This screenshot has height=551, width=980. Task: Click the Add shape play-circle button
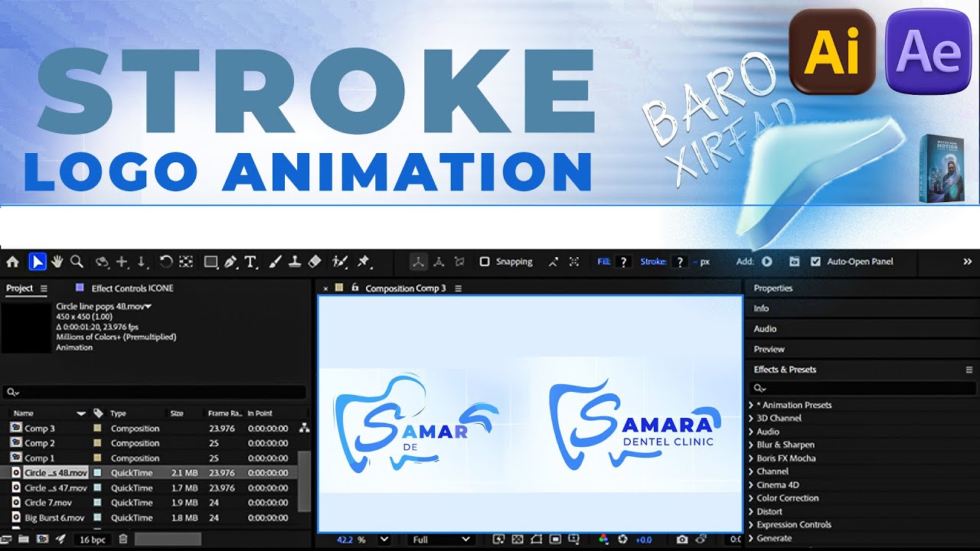[x=766, y=262]
